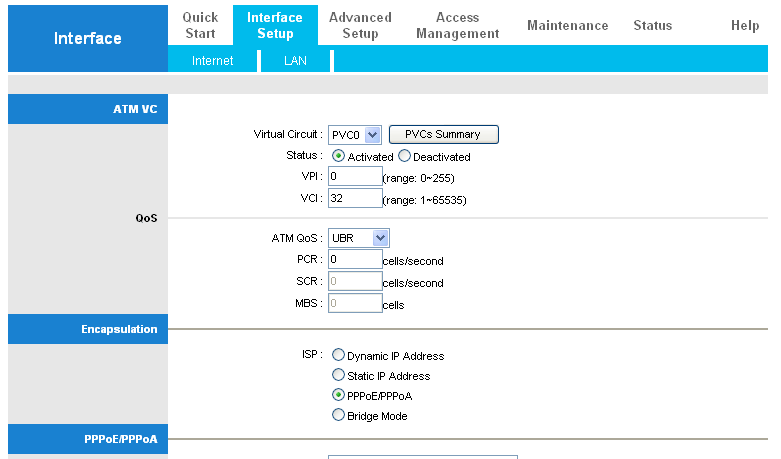Select the Activated status radio button
The height and width of the screenshot is (459, 781).
coord(338,156)
